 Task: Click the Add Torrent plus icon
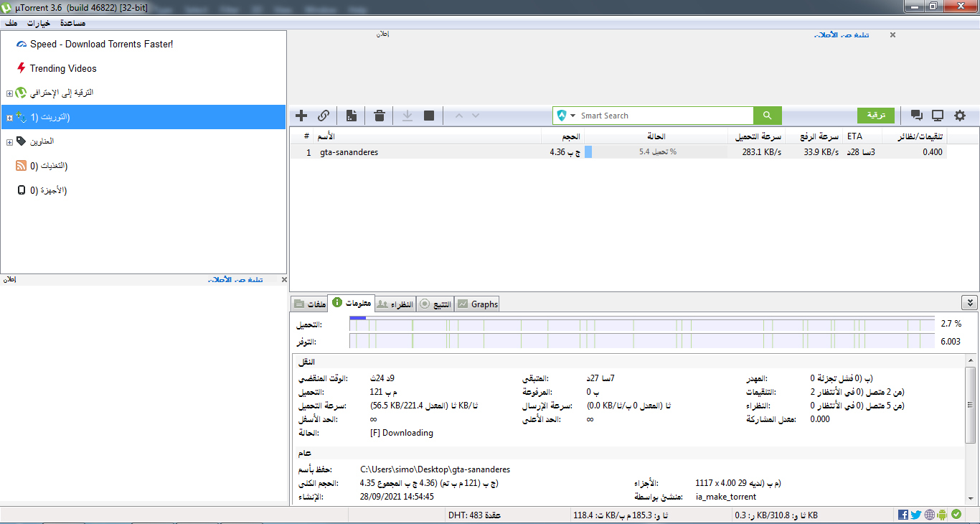[301, 116]
